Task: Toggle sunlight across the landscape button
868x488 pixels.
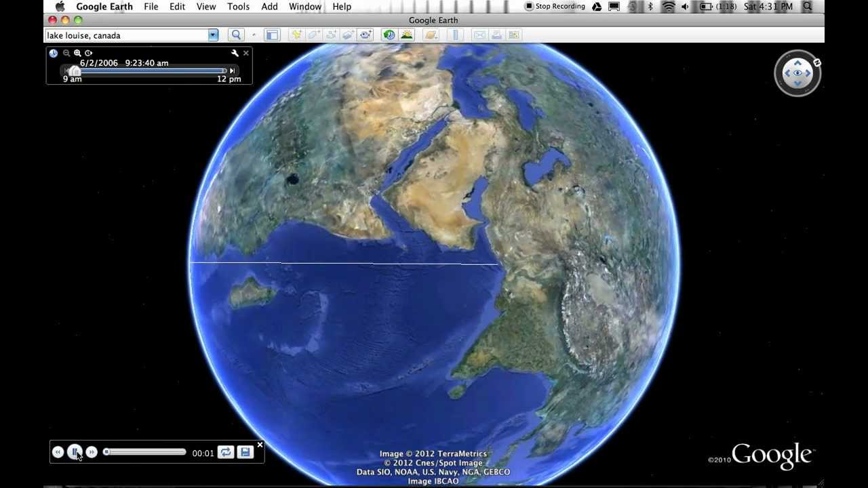Action: [x=407, y=35]
